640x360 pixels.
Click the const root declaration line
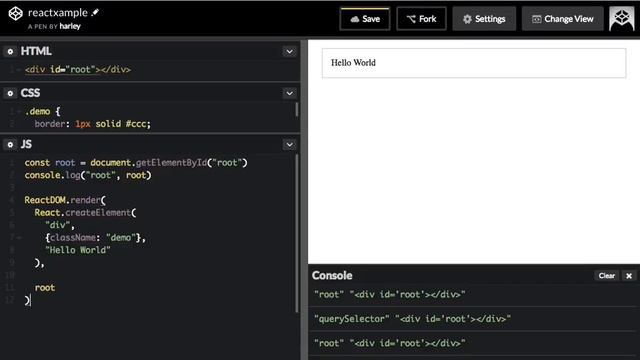tap(136, 163)
